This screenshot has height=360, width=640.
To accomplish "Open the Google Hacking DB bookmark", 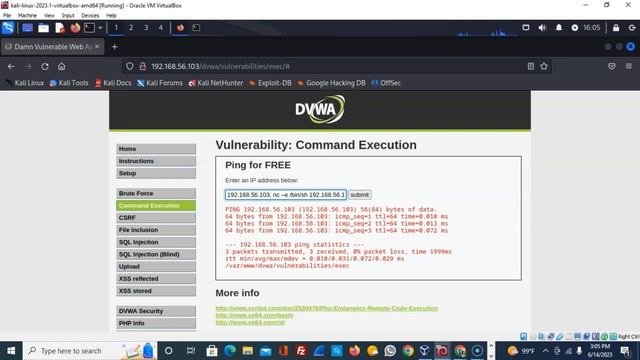I will [x=331, y=83].
